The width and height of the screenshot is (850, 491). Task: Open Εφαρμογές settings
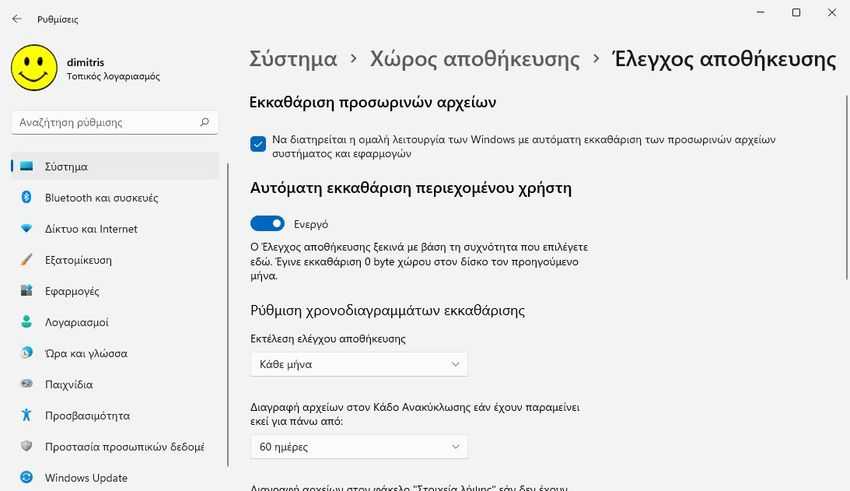(114, 290)
